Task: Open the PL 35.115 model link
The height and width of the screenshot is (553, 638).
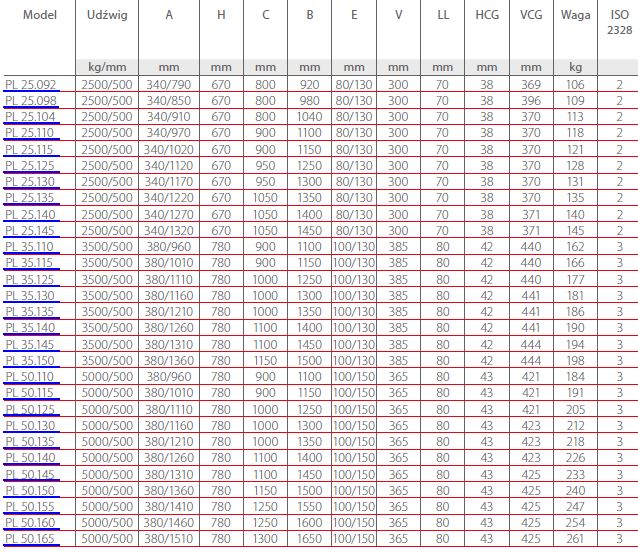Action: point(29,263)
